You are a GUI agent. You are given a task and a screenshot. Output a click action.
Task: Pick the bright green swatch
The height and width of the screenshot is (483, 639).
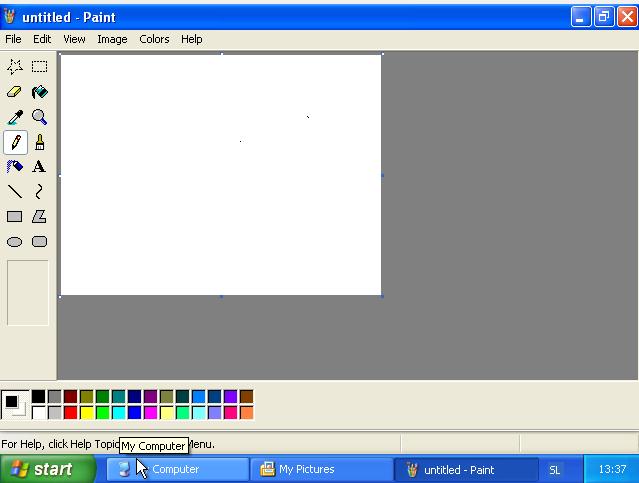pos(103,412)
